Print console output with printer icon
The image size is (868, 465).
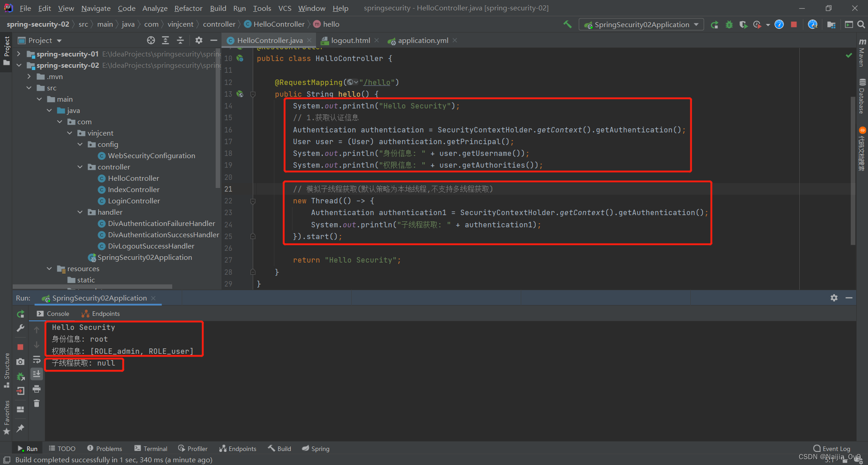point(37,389)
